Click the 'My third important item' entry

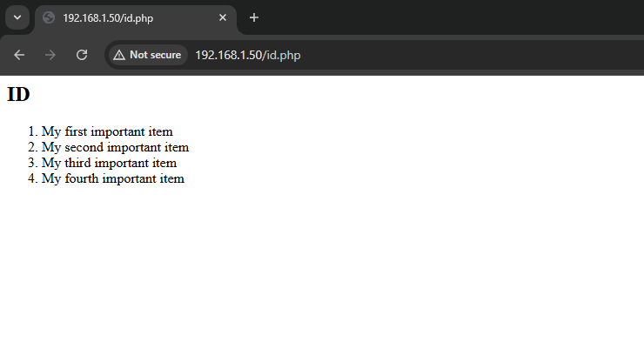click(109, 163)
